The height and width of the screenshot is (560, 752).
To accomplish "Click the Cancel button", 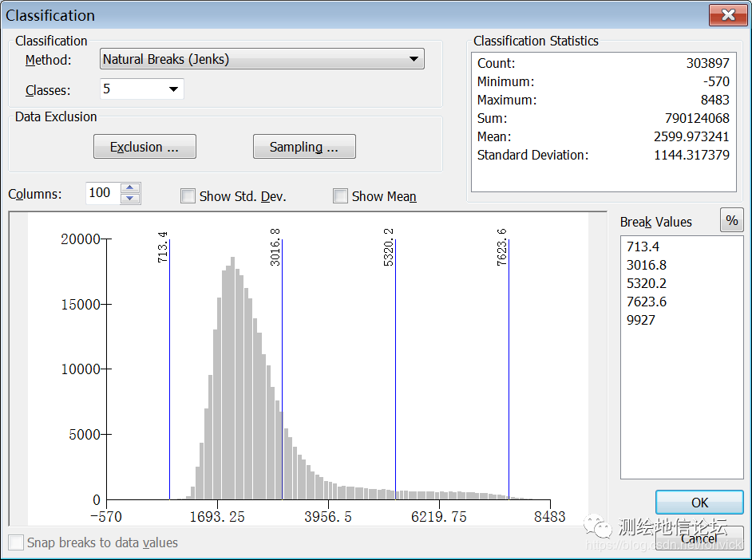I will (x=699, y=538).
